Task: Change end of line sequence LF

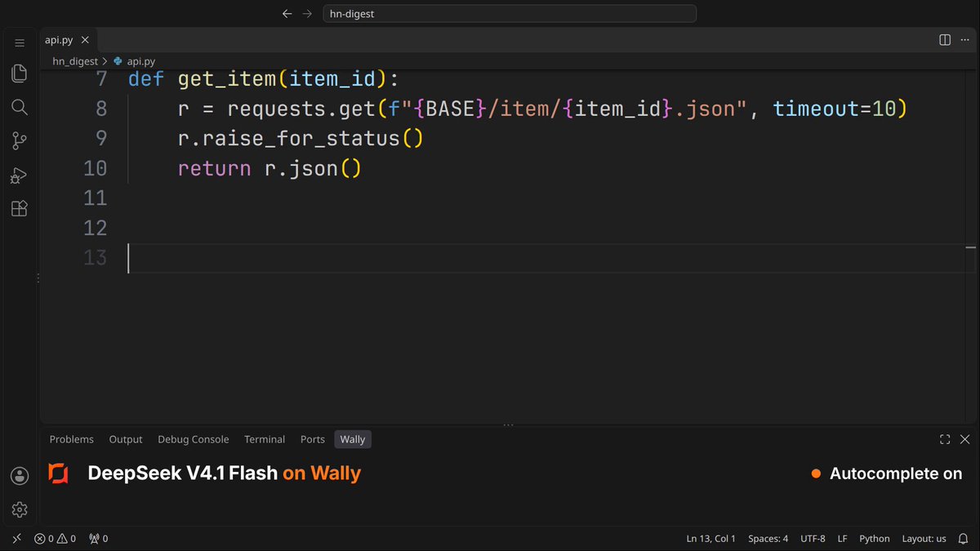Action: coord(843,539)
